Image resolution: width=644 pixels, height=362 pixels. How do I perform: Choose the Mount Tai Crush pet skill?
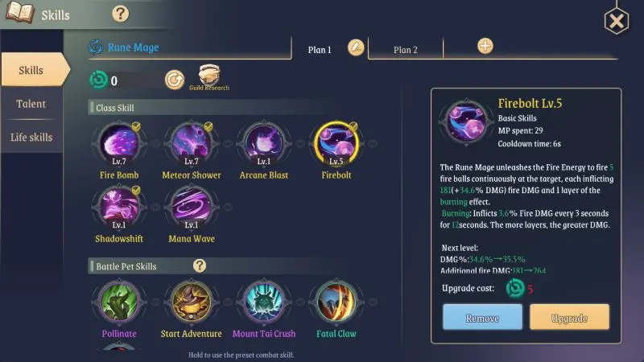point(264,302)
